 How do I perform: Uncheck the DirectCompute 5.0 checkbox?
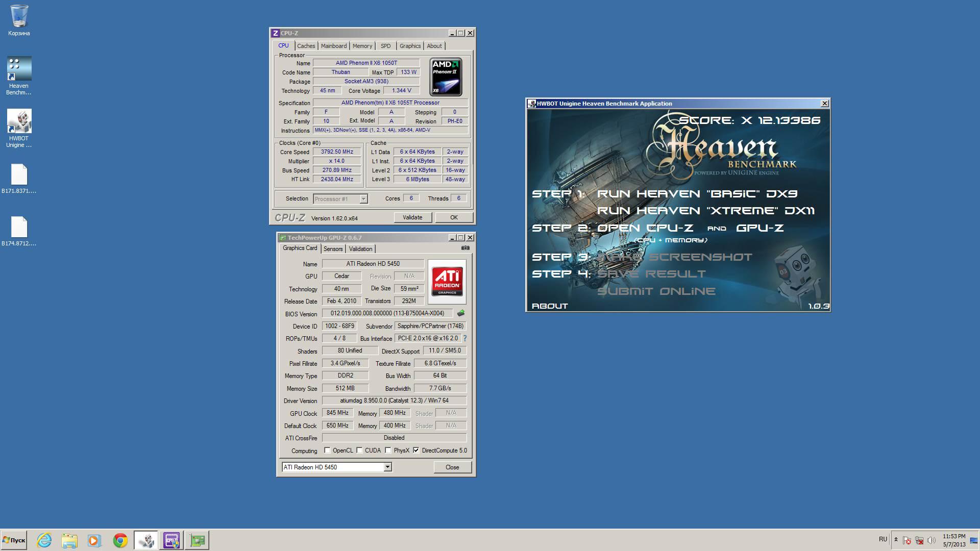tap(416, 450)
